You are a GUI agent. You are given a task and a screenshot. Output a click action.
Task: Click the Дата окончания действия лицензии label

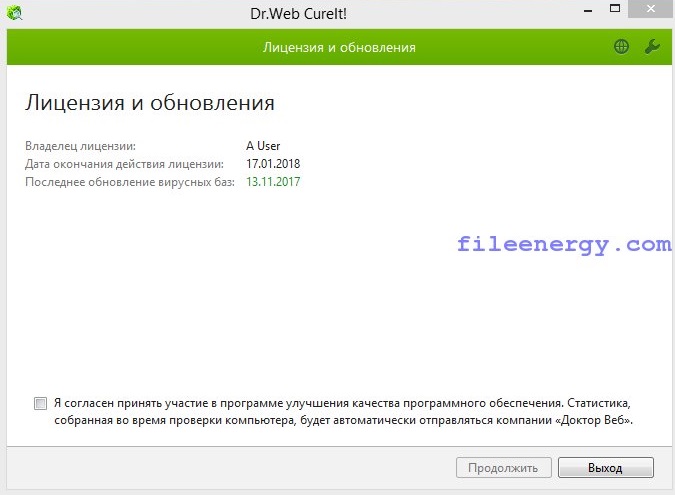pos(124,164)
